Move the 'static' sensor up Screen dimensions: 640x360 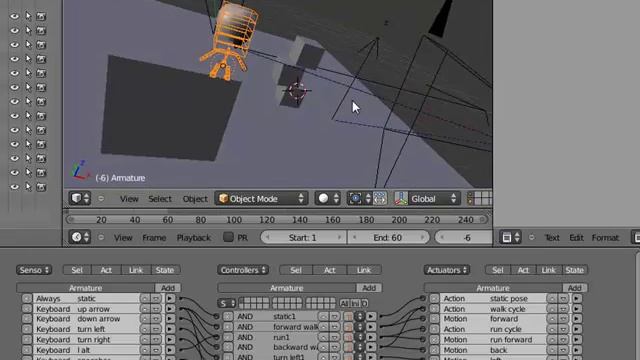click(x=145, y=298)
